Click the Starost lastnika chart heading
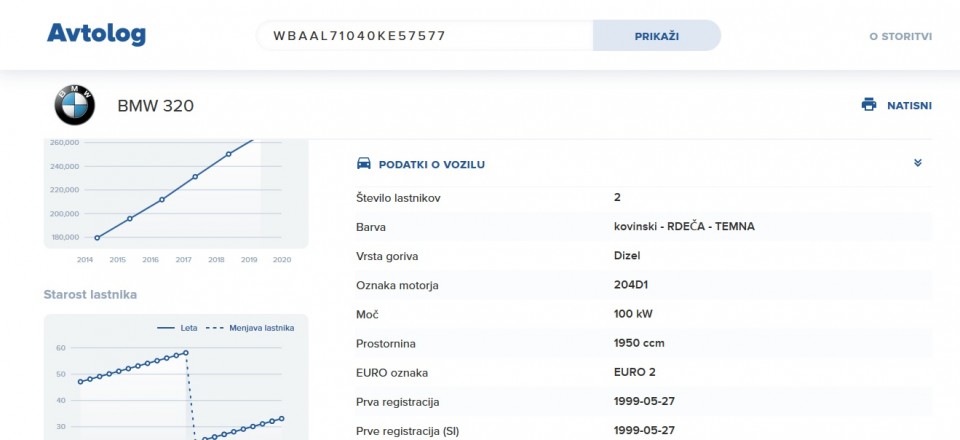This screenshot has width=960, height=440. point(90,295)
